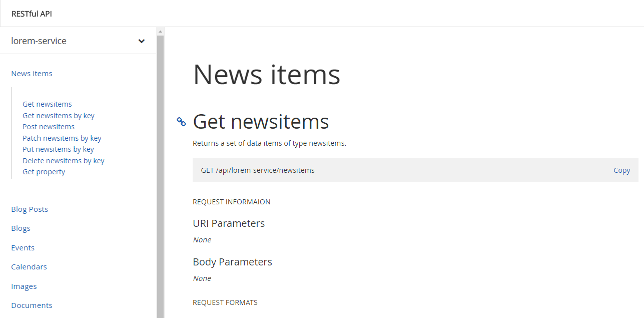This screenshot has width=644, height=318.
Task: Open the Blogs API section
Action: (x=21, y=228)
